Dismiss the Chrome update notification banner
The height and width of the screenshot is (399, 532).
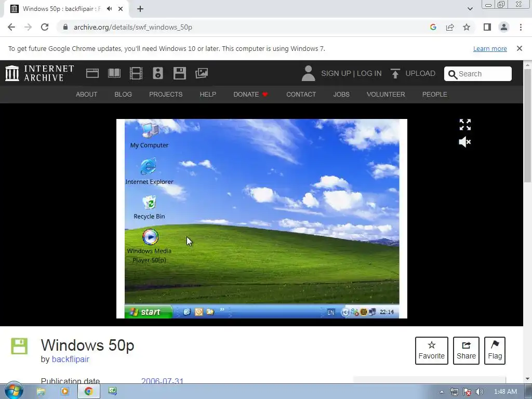click(x=520, y=48)
